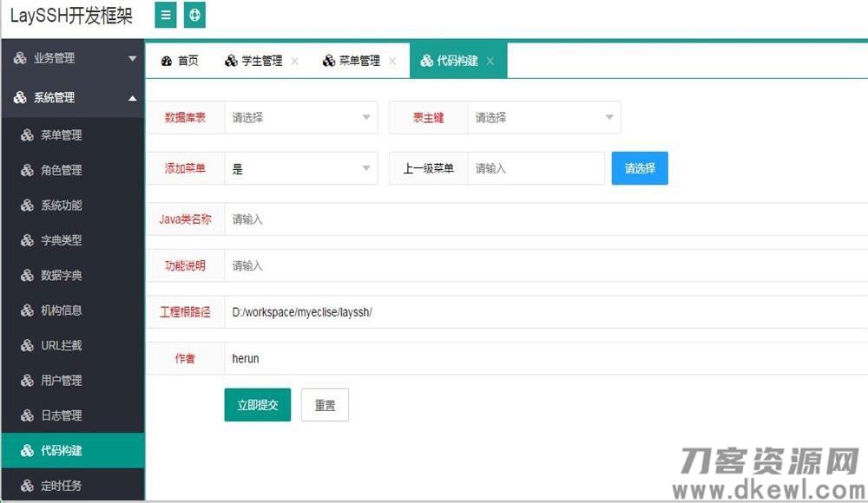Click the globe icon in header

click(x=194, y=15)
